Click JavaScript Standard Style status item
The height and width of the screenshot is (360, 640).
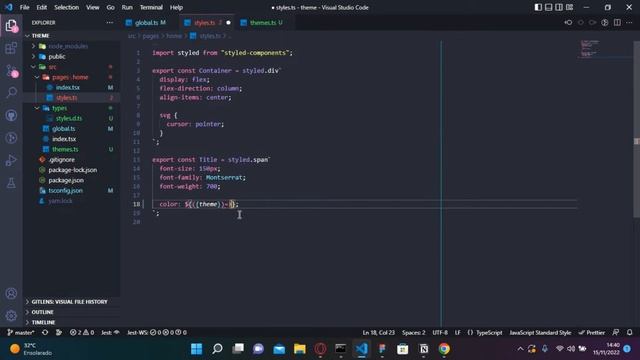click(540, 333)
